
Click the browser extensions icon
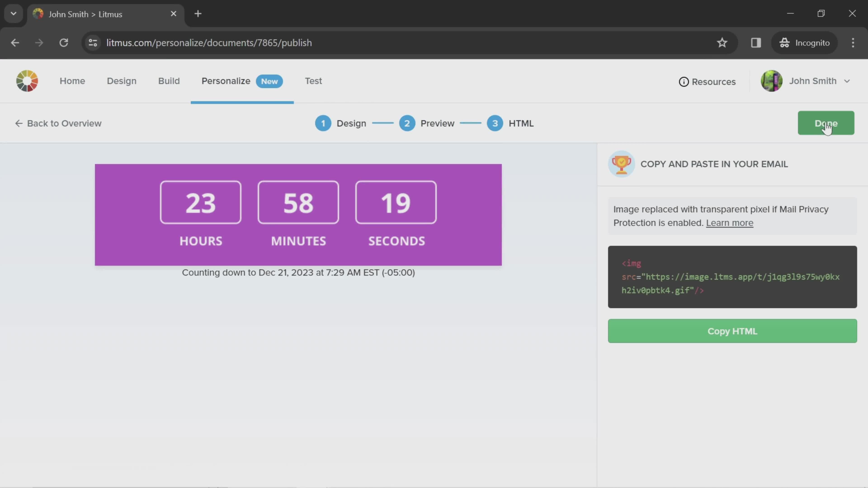click(x=756, y=42)
